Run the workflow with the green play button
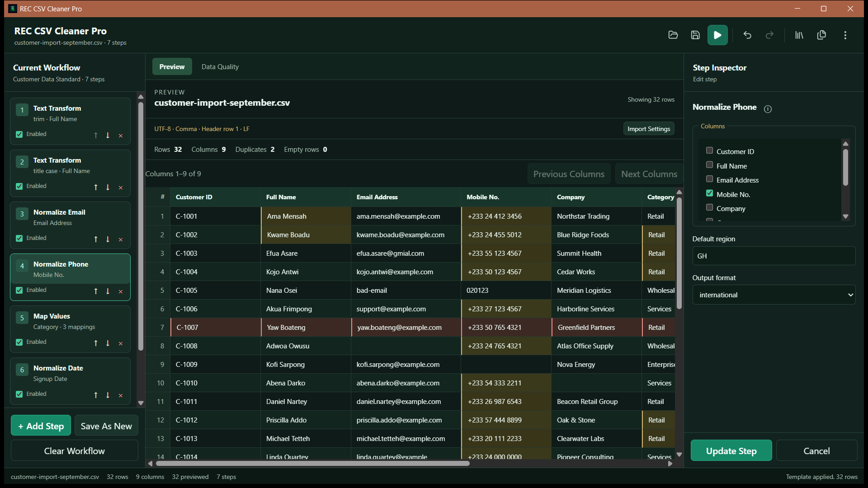 [x=717, y=35]
